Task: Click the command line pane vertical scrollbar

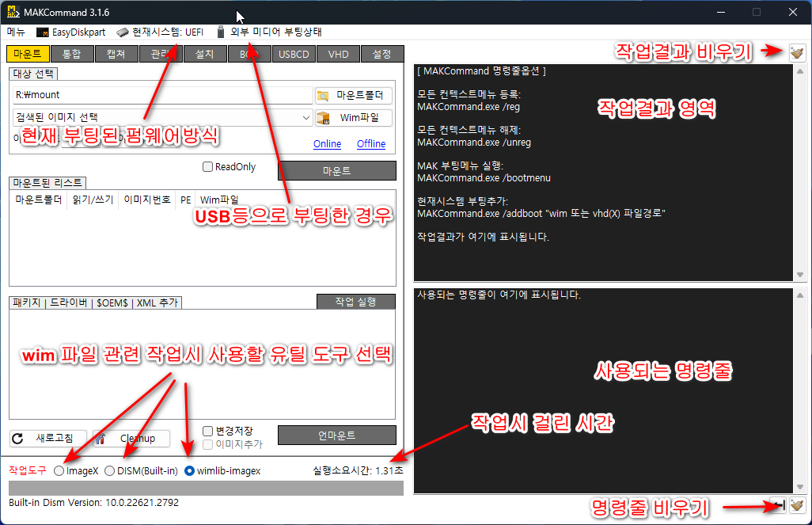Action: [800, 390]
